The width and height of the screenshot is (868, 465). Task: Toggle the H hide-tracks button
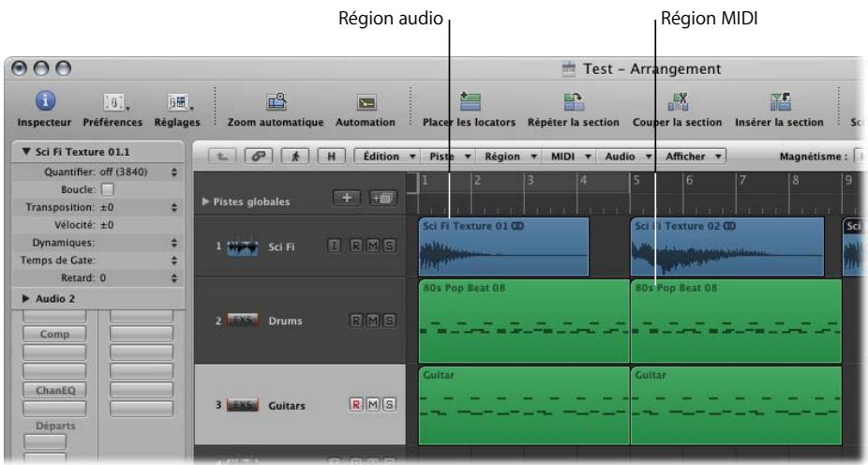pos(331,157)
